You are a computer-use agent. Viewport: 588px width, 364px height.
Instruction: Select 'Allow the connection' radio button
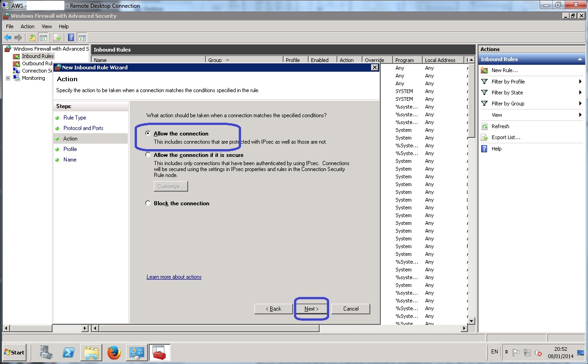point(148,134)
